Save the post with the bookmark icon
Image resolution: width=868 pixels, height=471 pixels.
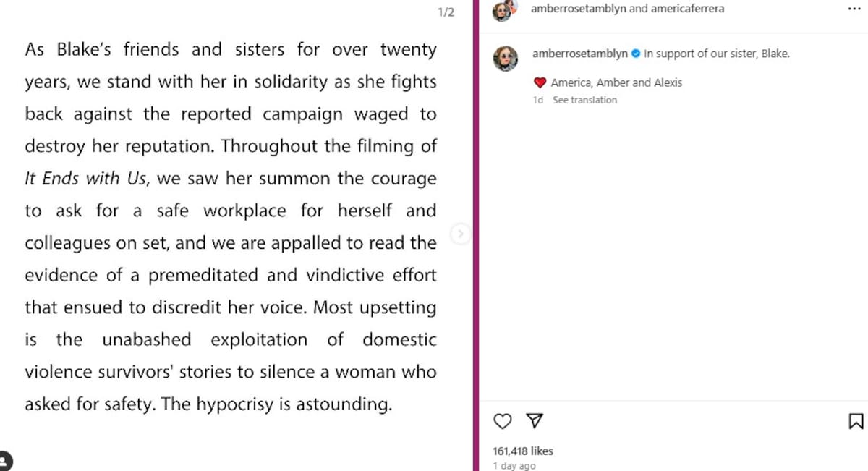pos(855,421)
